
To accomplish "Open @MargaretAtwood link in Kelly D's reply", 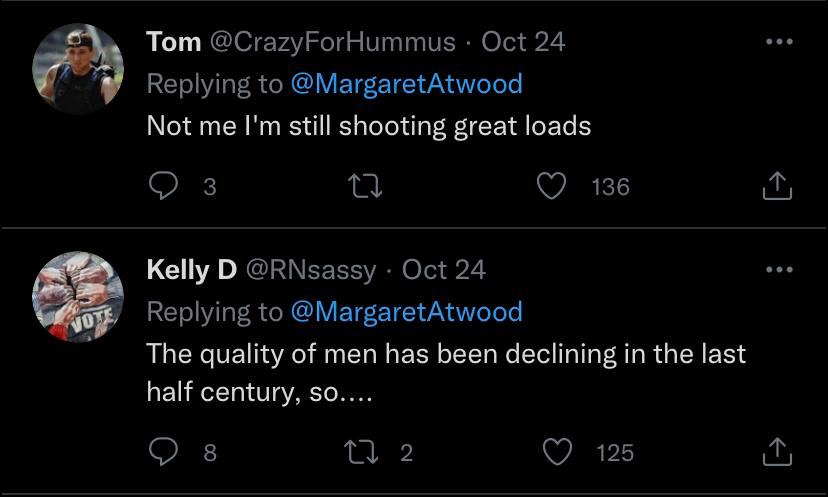I will click(406, 312).
